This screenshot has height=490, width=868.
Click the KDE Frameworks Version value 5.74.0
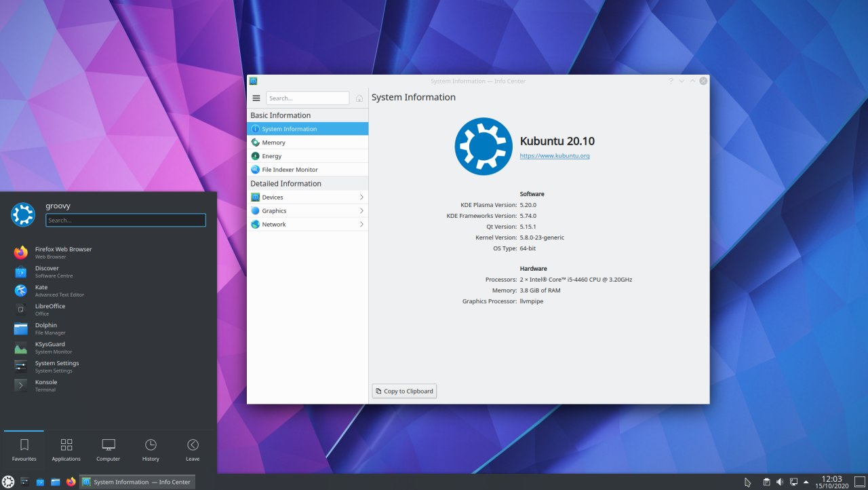click(x=528, y=216)
